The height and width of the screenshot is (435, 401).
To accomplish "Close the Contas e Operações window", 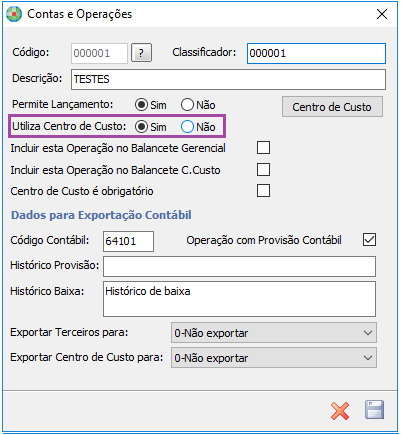I will coord(382,14).
